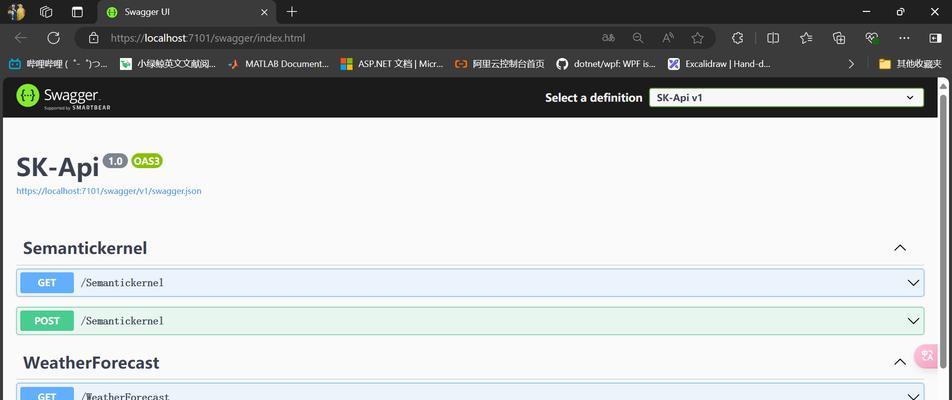Open the browser profile avatar icon
The width and height of the screenshot is (952, 400).
pyautogui.click(x=16, y=12)
